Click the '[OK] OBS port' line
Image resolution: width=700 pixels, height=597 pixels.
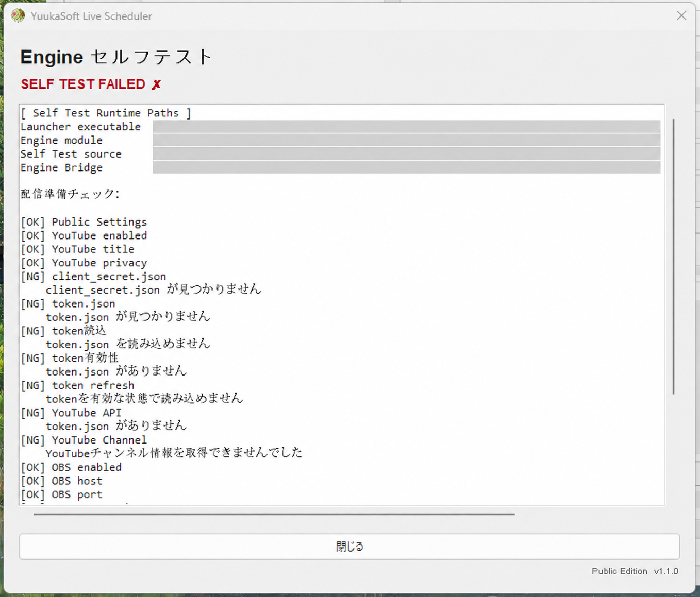pyautogui.click(x=61, y=494)
